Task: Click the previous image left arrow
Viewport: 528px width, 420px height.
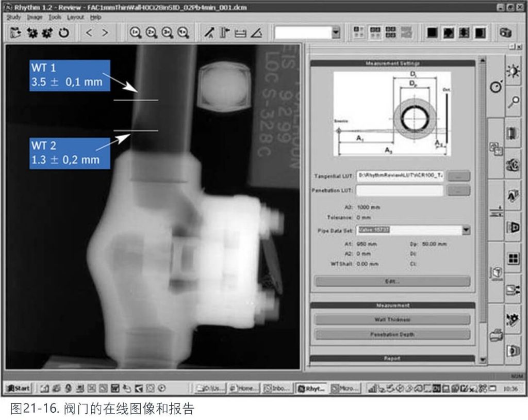Action: pos(89,33)
